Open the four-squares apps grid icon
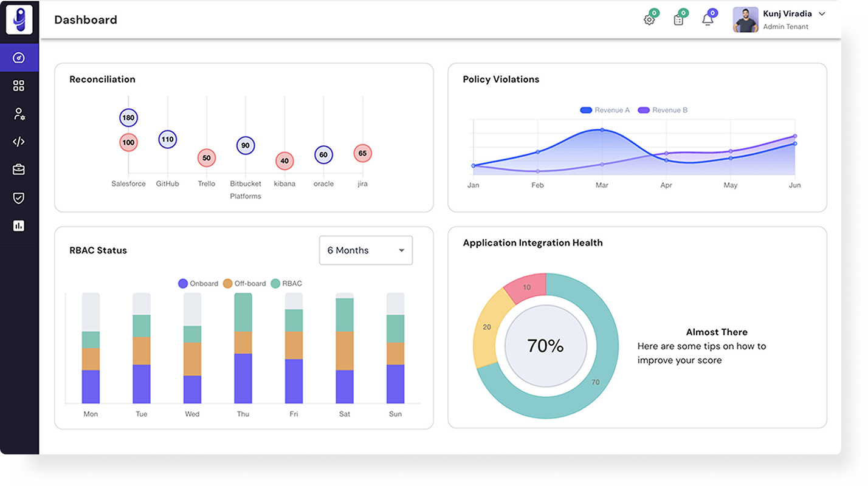 (x=19, y=86)
